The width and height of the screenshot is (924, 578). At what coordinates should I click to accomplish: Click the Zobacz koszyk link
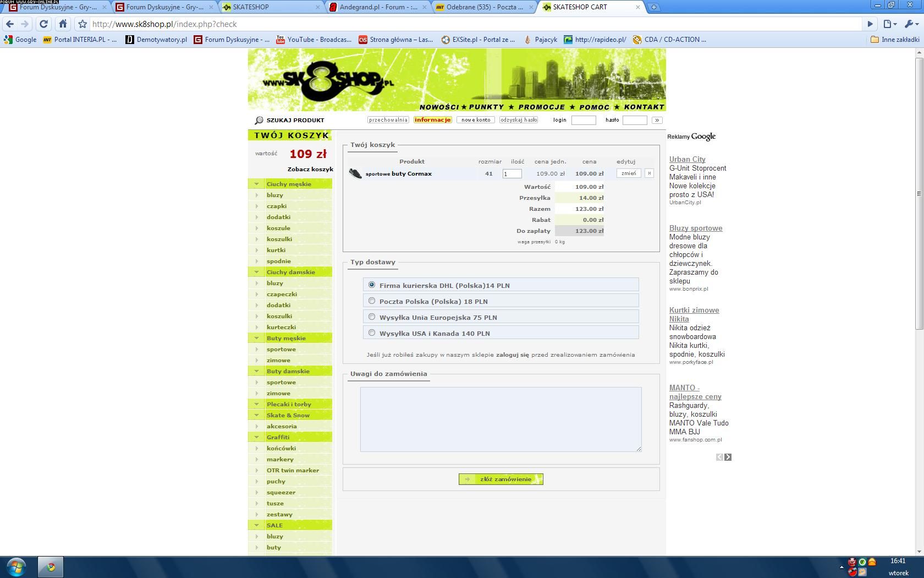pos(310,169)
